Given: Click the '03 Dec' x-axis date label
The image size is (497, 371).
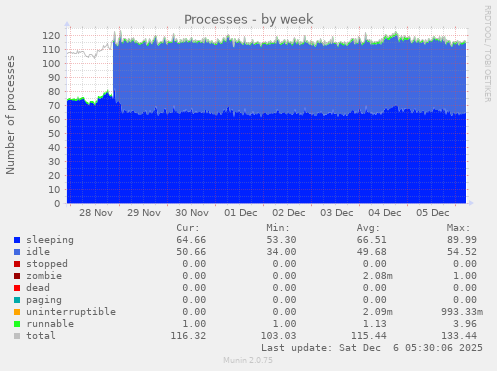Looking at the screenshot, I should 337,213.
